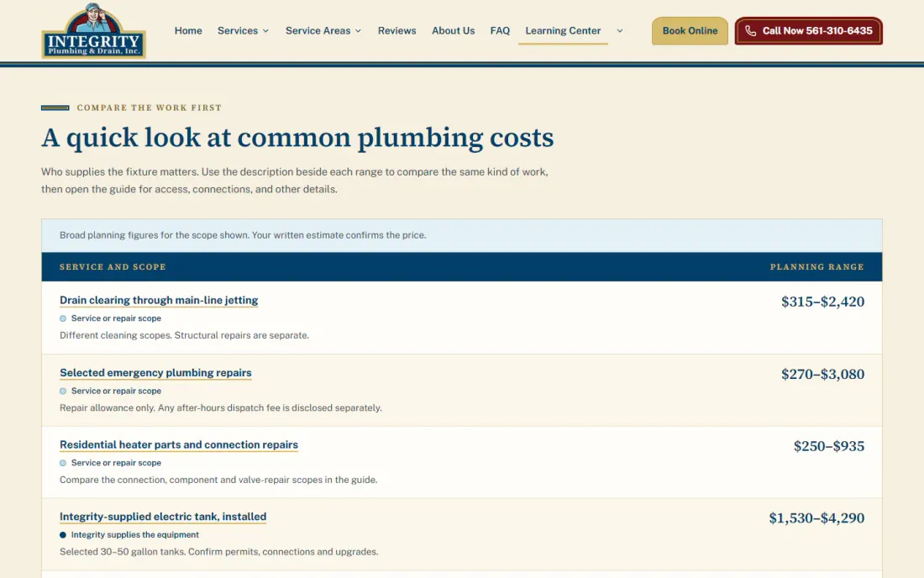Click the Integrity Plumbing & Drain logo
The image size is (924, 578).
(94, 30)
